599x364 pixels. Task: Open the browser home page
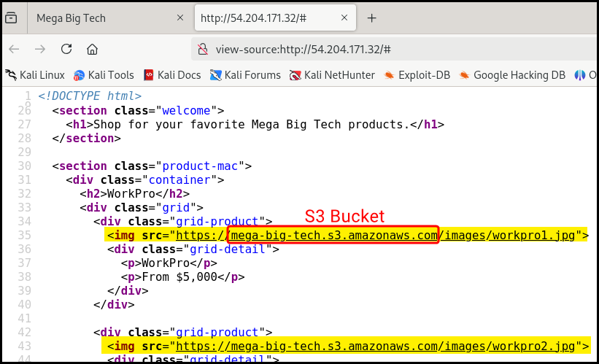click(92, 50)
